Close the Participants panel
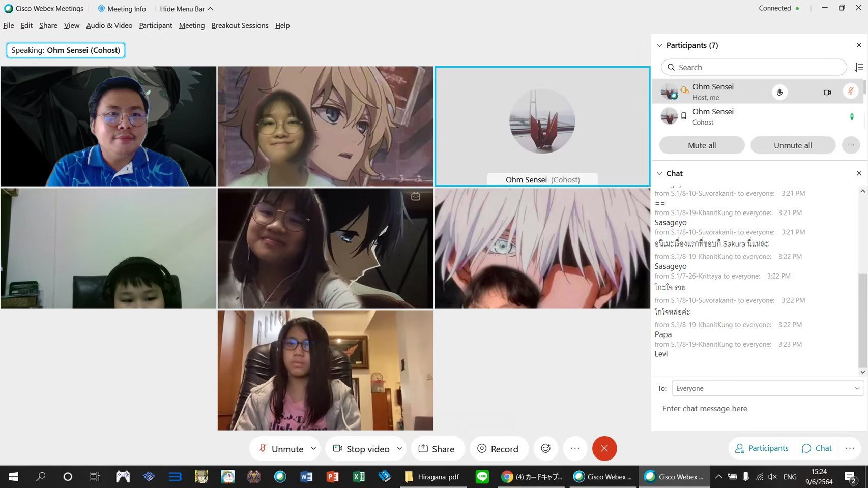Viewport: 868px width, 488px height. pyautogui.click(x=859, y=45)
